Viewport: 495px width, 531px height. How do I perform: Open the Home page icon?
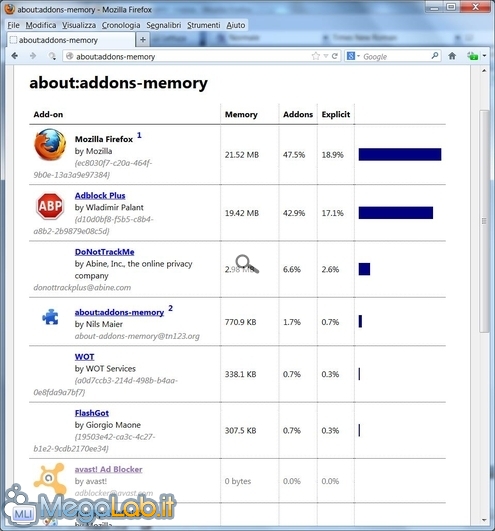coord(452,56)
